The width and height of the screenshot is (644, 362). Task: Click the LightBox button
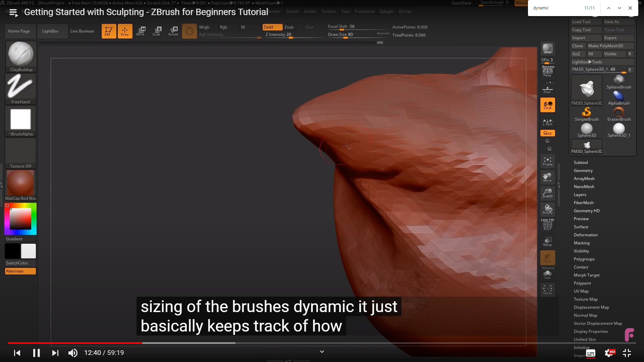click(50, 31)
